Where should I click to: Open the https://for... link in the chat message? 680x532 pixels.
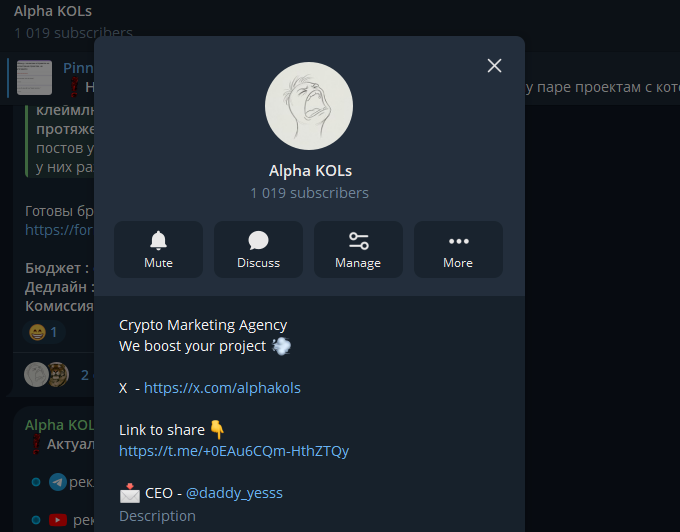59,230
